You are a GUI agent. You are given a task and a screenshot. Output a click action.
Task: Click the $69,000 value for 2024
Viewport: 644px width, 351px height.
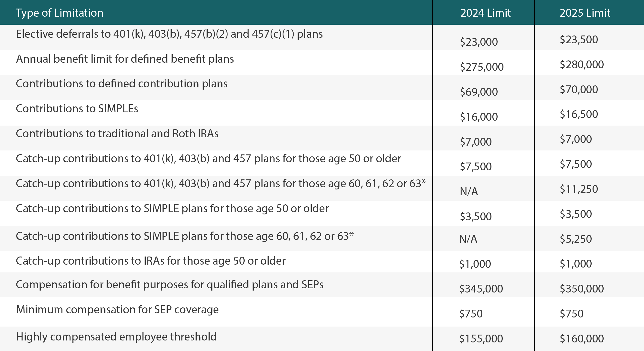click(479, 92)
